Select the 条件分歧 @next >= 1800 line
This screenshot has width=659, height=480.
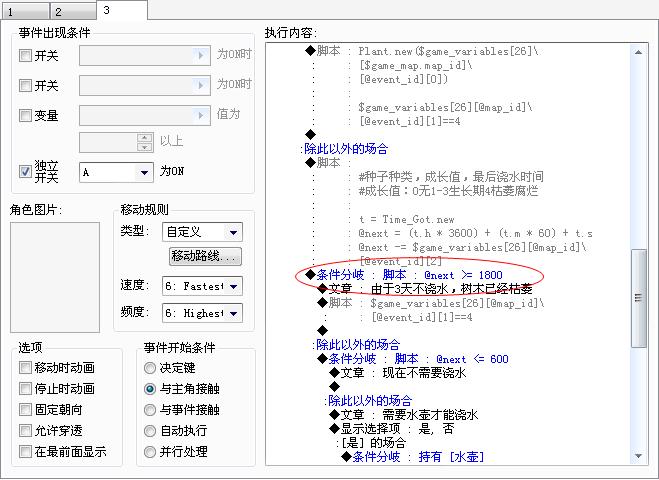pos(404,275)
